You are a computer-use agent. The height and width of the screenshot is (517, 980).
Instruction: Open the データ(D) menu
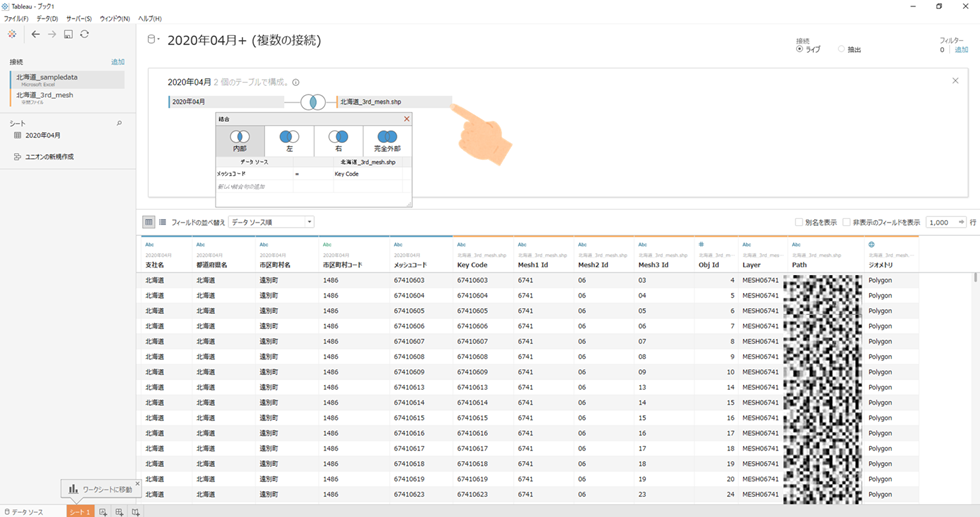47,19
